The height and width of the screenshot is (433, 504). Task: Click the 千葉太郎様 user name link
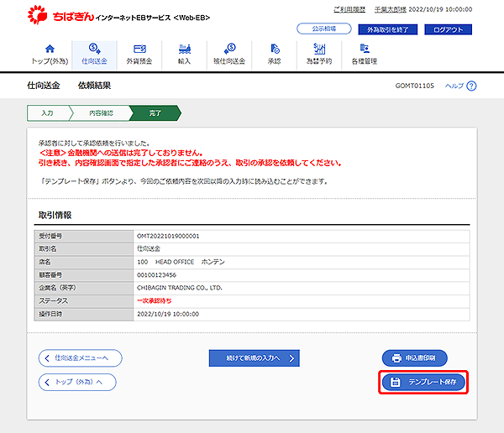pyautogui.click(x=391, y=9)
